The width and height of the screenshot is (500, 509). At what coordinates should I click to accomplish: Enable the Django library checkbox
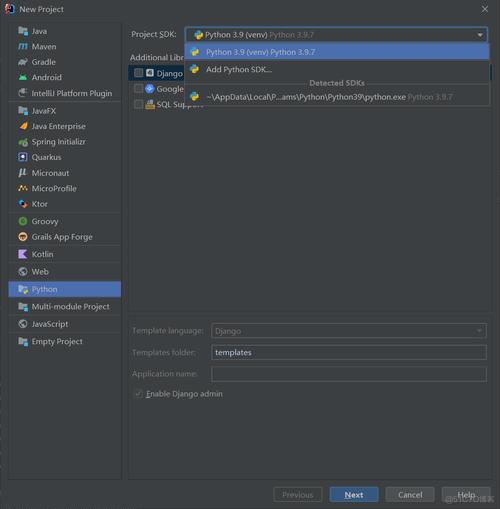click(138, 73)
